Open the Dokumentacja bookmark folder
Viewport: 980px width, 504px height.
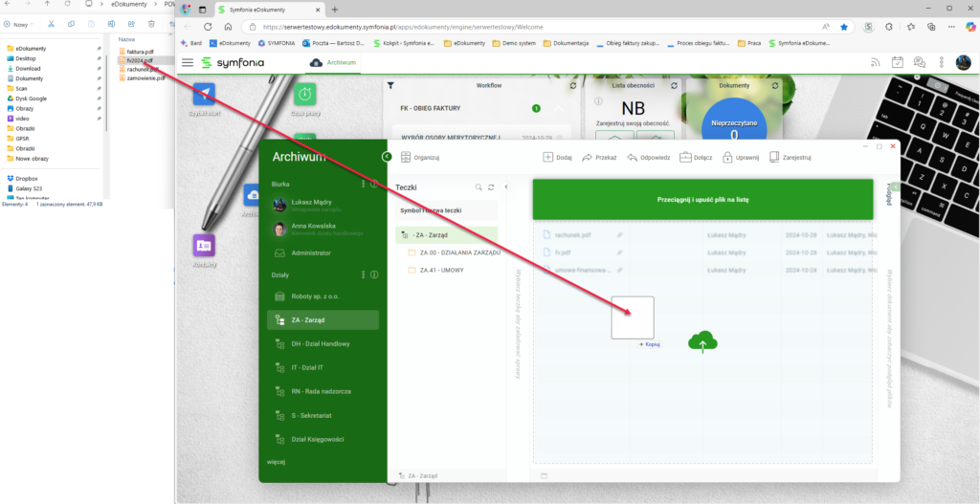pyautogui.click(x=567, y=44)
